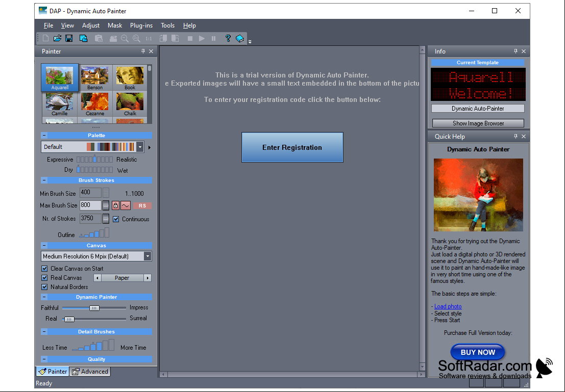Image resolution: width=565 pixels, height=392 pixels.
Task: Uncheck the Continuous checkbox
Action: (x=116, y=219)
